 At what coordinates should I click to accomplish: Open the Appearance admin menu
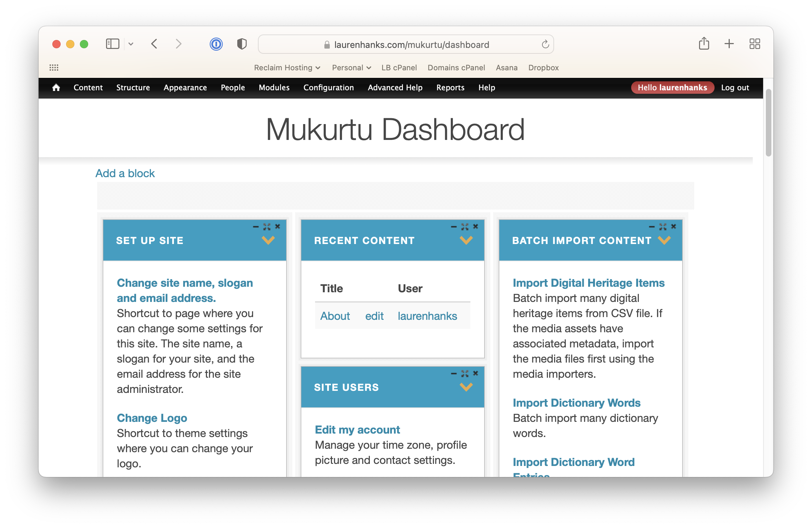click(x=185, y=88)
